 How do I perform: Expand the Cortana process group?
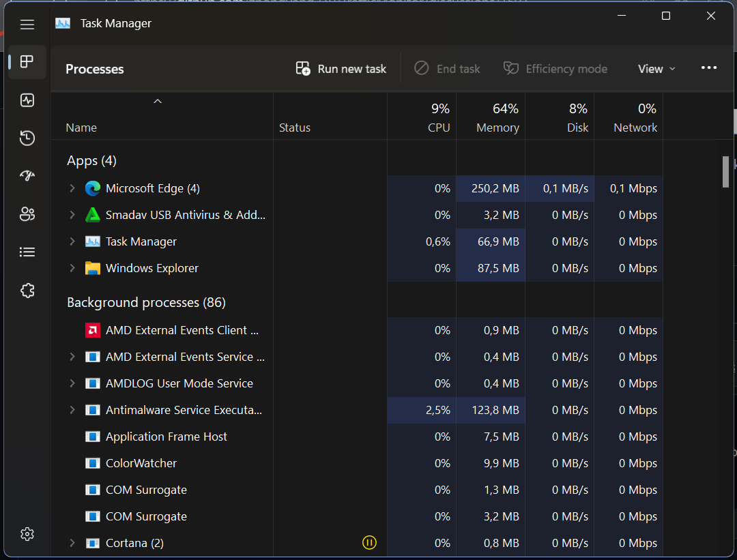pos(72,542)
